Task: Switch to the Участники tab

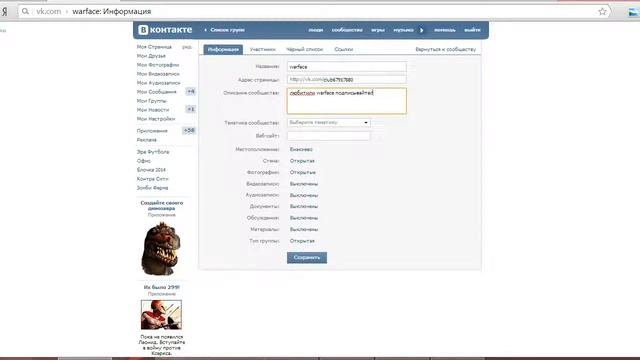Action: click(262, 49)
